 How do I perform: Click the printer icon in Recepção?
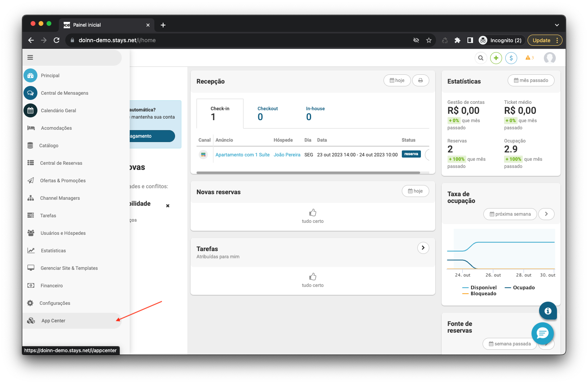tap(421, 80)
